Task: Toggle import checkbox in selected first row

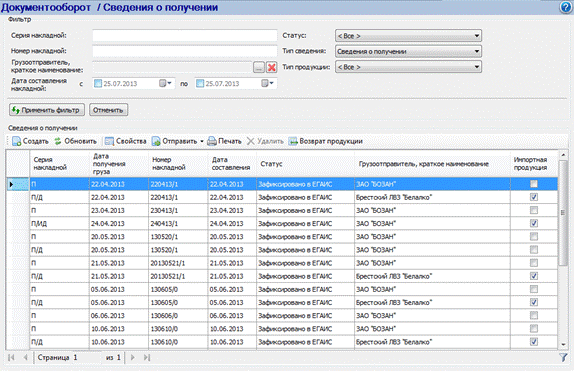Action: tap(534, 184)
